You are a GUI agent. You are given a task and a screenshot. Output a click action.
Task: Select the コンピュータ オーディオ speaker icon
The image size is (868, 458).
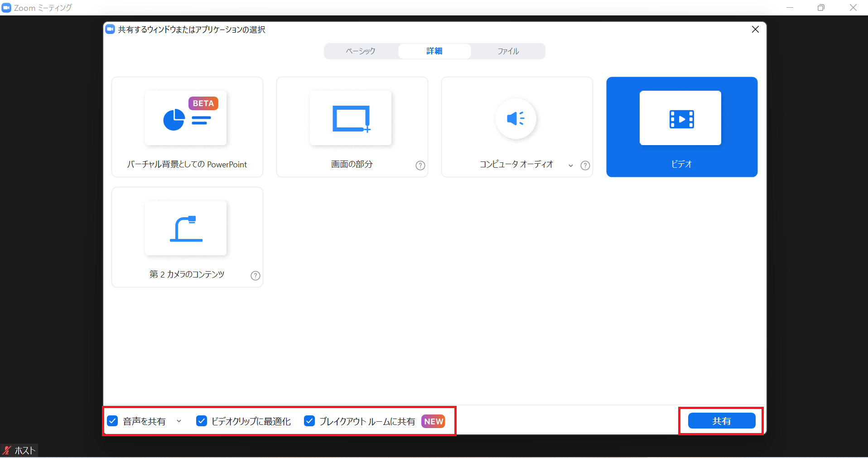516,119
